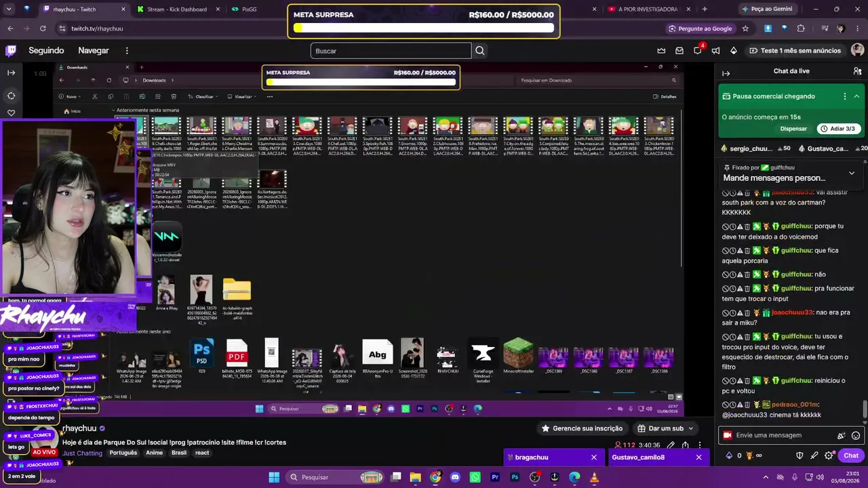The height and width of the screenshot is (488, 868).
Task: Open the ad break options dots
Action: pyautogui.click(x=844, y=96)
